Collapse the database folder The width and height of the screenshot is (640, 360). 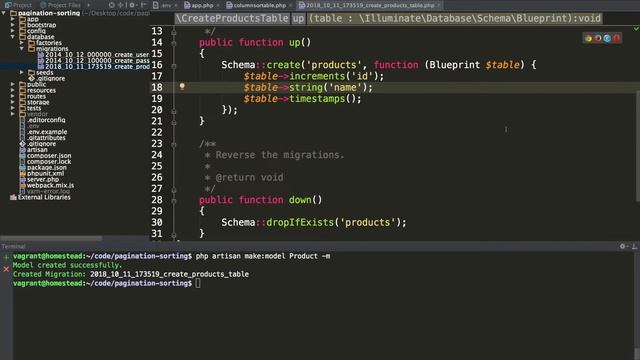(13, 37)
